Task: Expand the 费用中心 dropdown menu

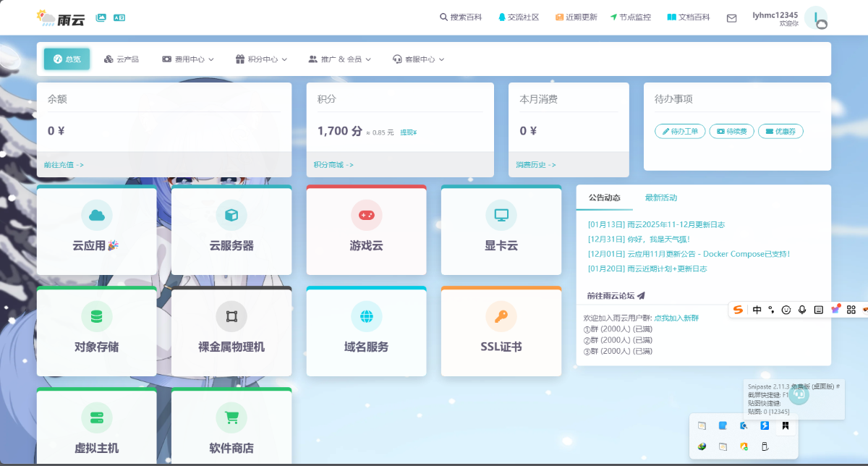Action: (x=188, y=59)
